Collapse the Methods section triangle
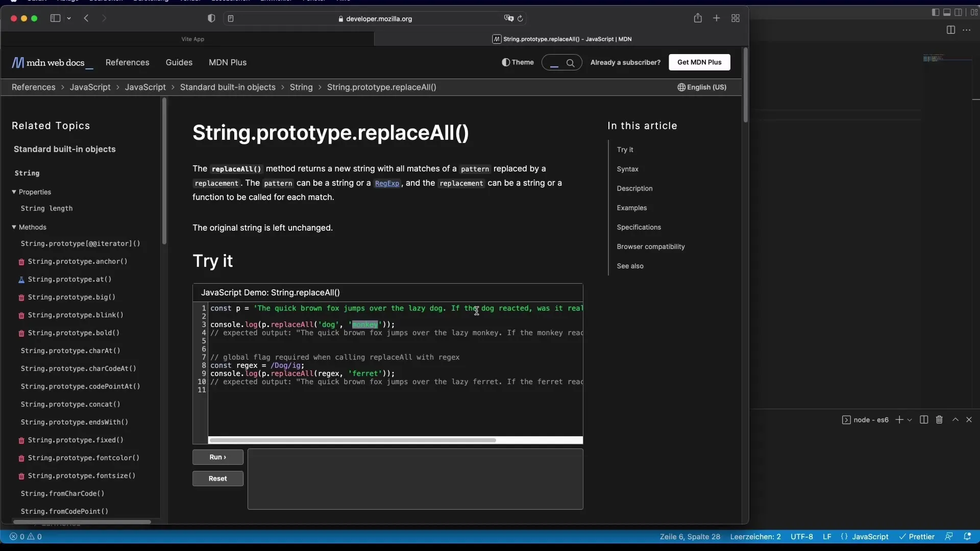The height and width of the screenshot is (551, 980). pyautogui.click(x=14, y=227)
